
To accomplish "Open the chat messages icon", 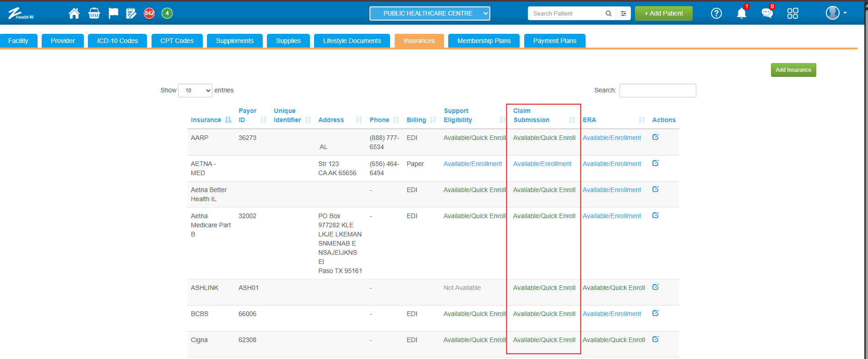I will (x=767, y=13).
